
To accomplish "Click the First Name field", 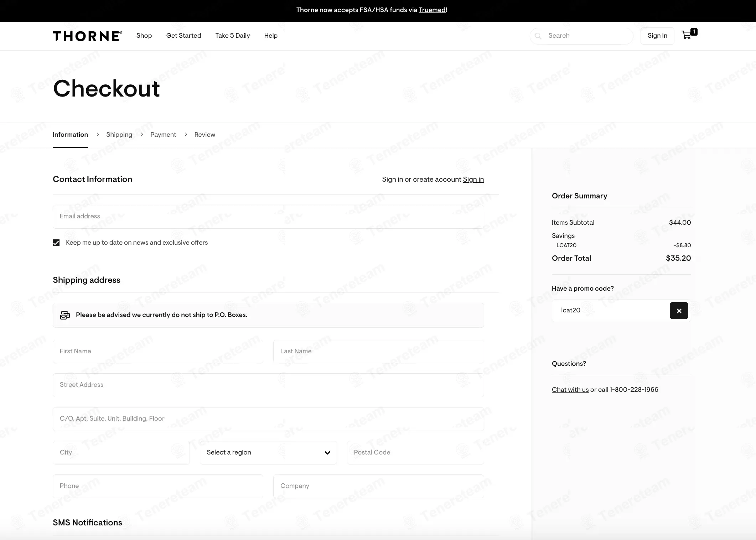I will click(x=158, y=352).
